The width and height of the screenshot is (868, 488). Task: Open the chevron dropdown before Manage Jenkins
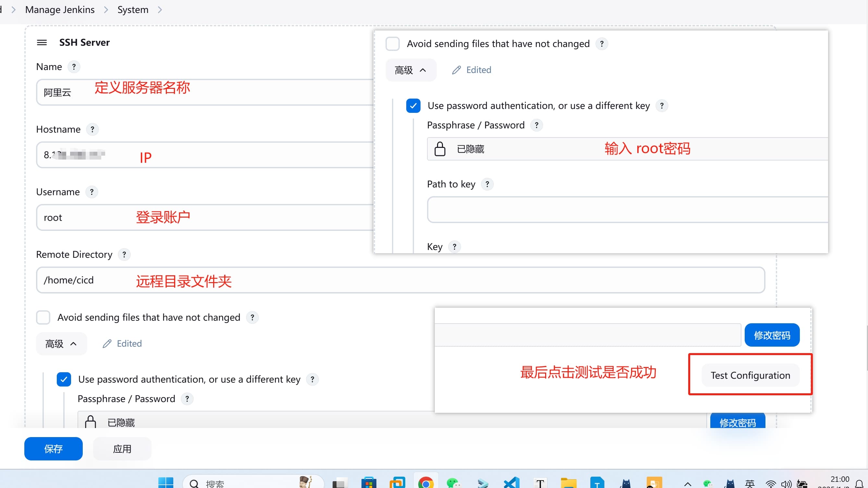(x=14, y=10)
